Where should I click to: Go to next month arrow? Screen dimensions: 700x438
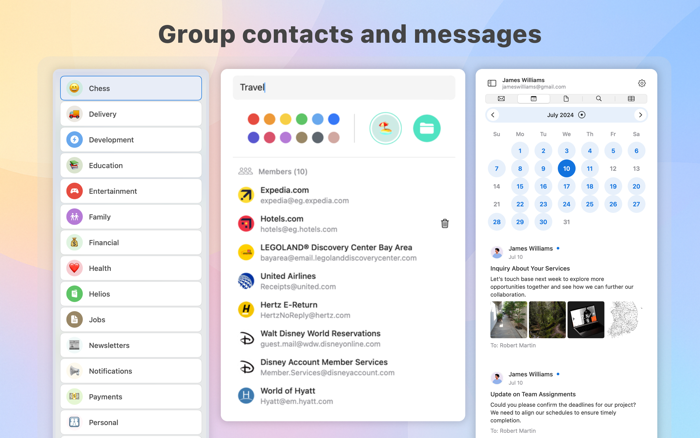point(640,115)
